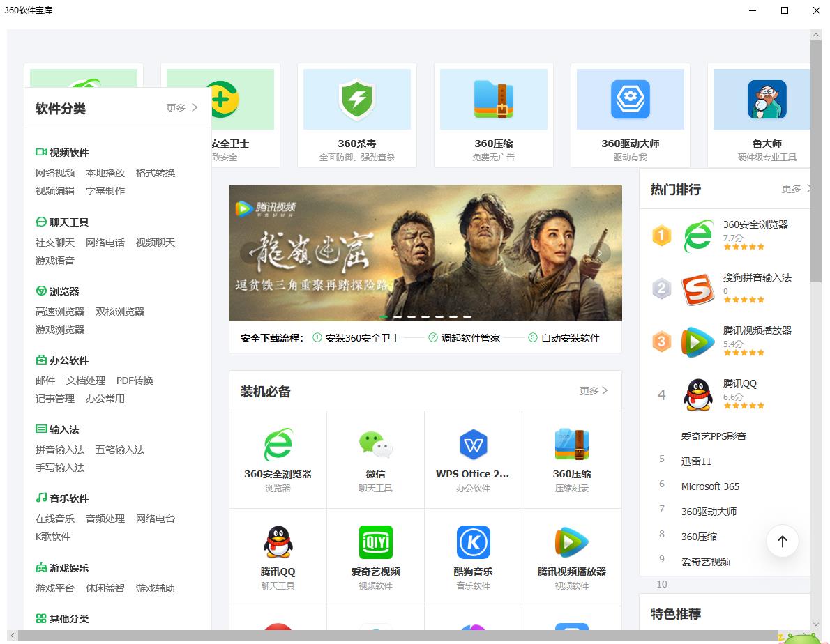Click the horizontal scrollbar at bottom
The height and width of the screenshot is (644, 830).
(x=398, y=636)
